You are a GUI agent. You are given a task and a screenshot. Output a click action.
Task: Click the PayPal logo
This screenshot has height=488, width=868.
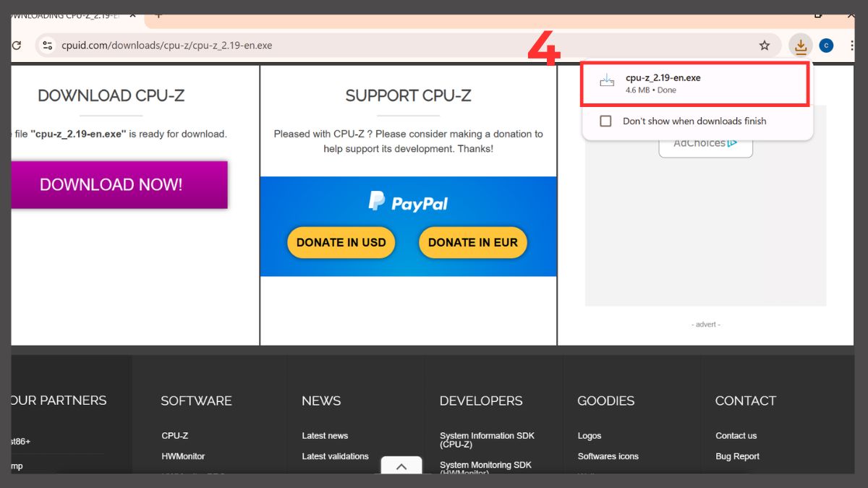pos(408,202)
